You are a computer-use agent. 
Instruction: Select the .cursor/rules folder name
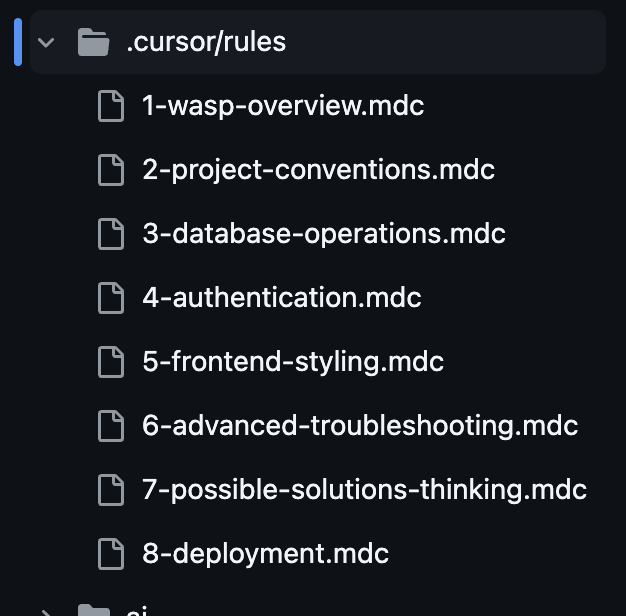tap(206, 42)
